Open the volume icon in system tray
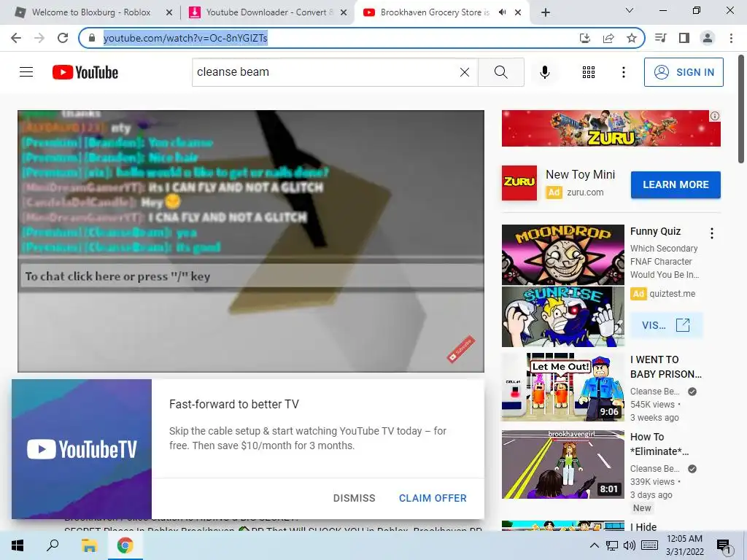Image resolution: width=747 pixels, height=560 pixels. tap(629, 545)
